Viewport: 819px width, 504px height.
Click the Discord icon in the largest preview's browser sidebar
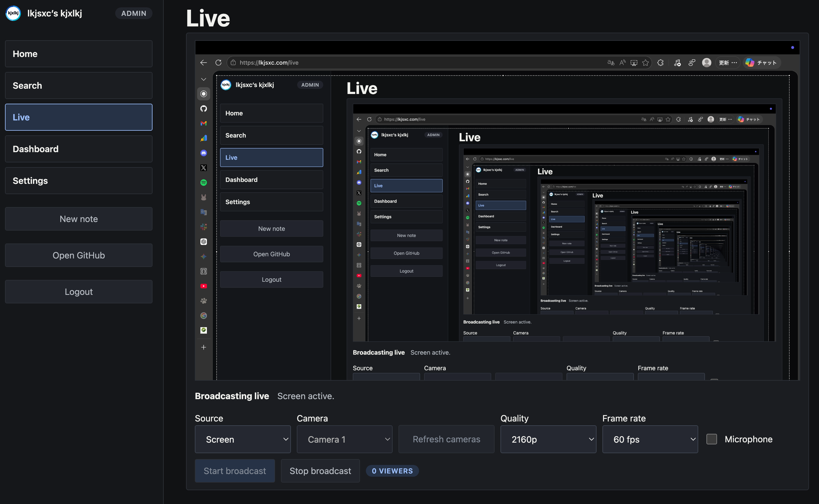point(203,153)
